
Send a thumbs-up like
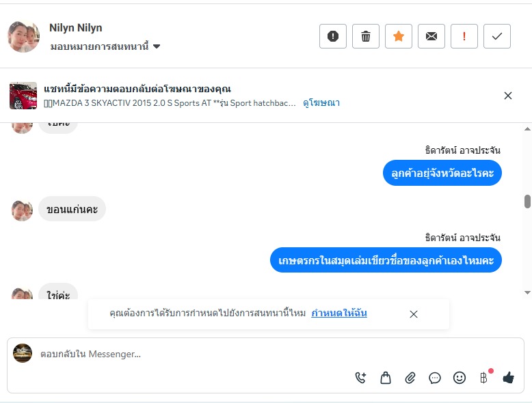click(508, 378)
